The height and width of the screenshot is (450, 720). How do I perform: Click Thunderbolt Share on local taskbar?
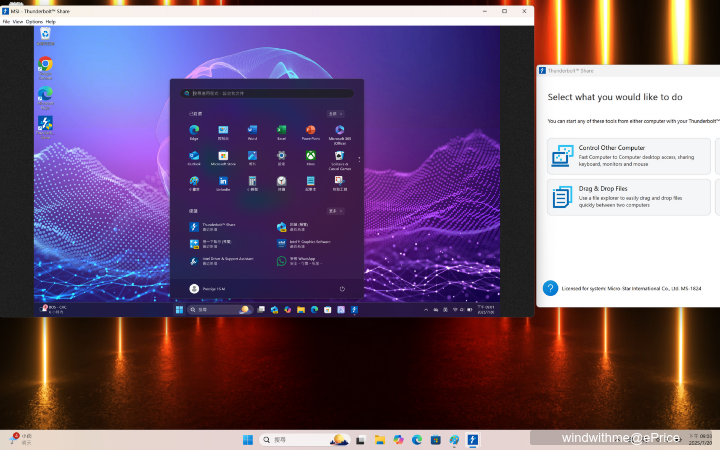tap(472, 439)
